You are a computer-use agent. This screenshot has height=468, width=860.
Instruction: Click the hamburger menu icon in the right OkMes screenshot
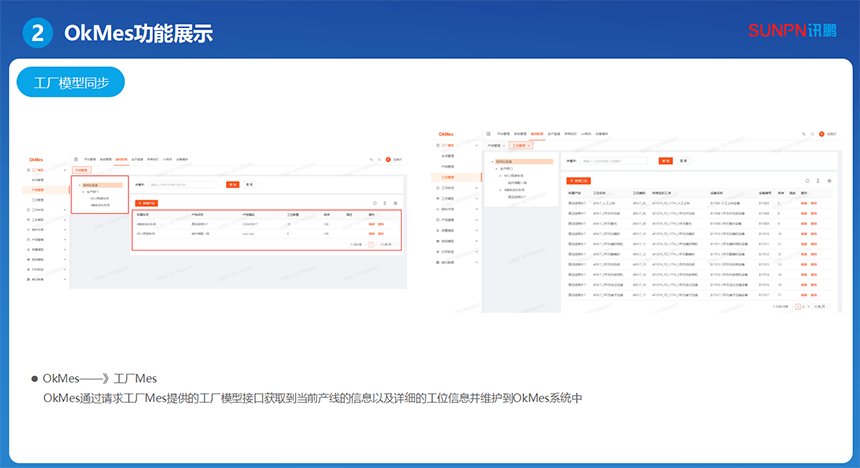coord(488,133)
